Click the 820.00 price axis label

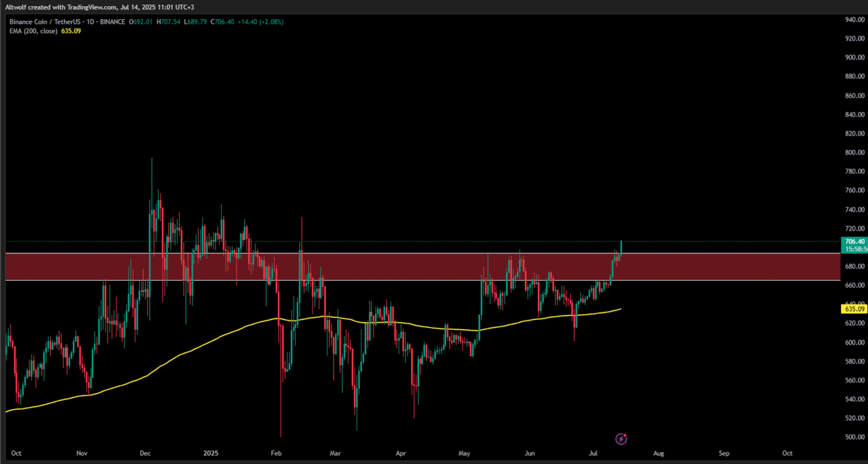(x=854, y=134)
